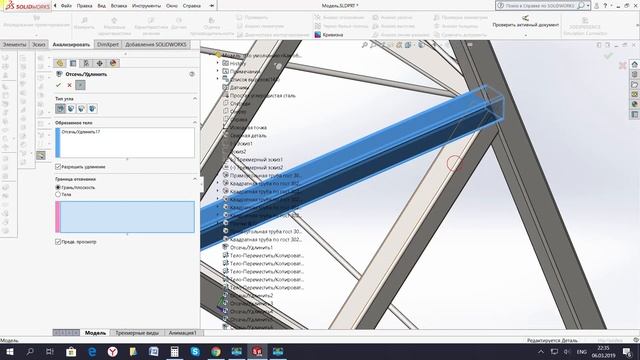Screen dimensions: 640x360
Task: Expand the Примечания node in the tree
Action: coord(218,71)
